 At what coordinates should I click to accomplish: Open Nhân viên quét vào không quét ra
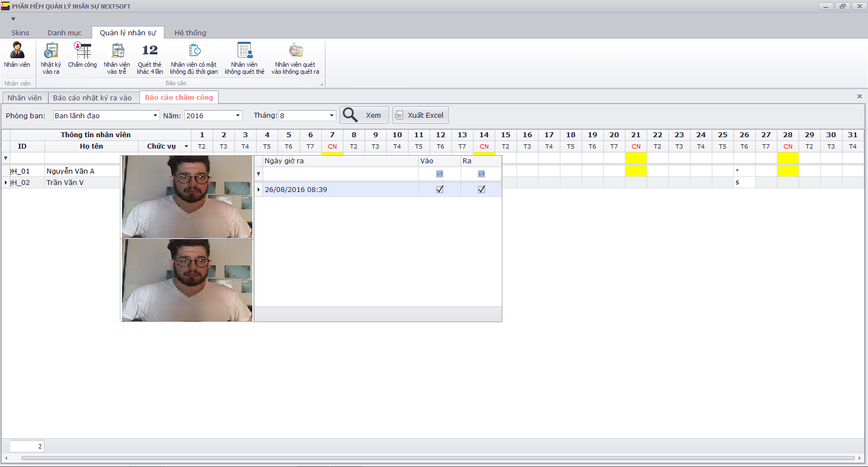coord(295,57)
